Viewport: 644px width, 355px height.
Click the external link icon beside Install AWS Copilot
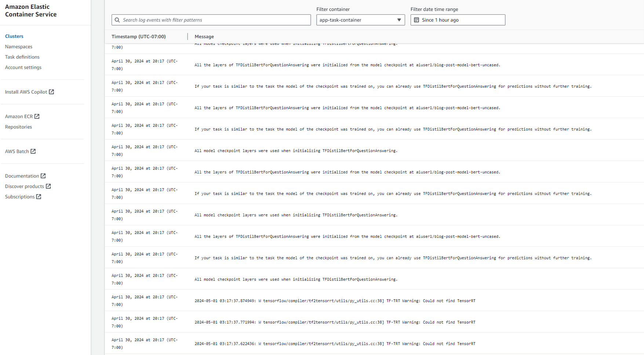51,92
